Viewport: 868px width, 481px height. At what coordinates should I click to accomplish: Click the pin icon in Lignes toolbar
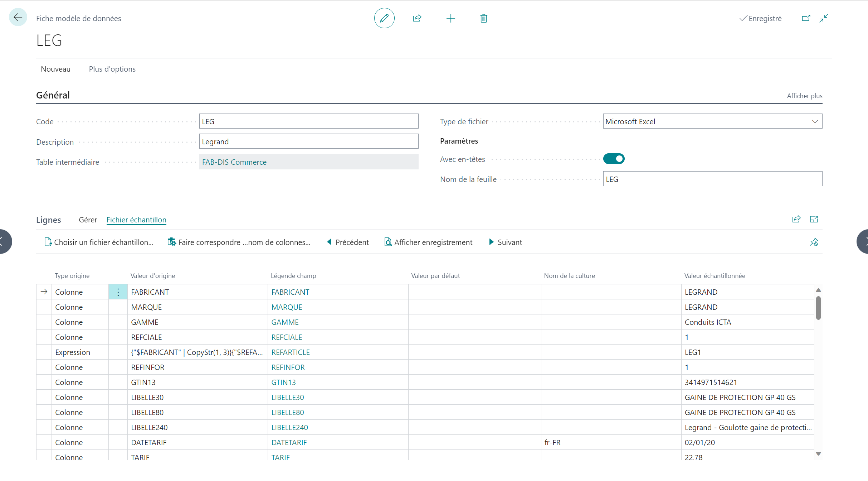(814, 242)
